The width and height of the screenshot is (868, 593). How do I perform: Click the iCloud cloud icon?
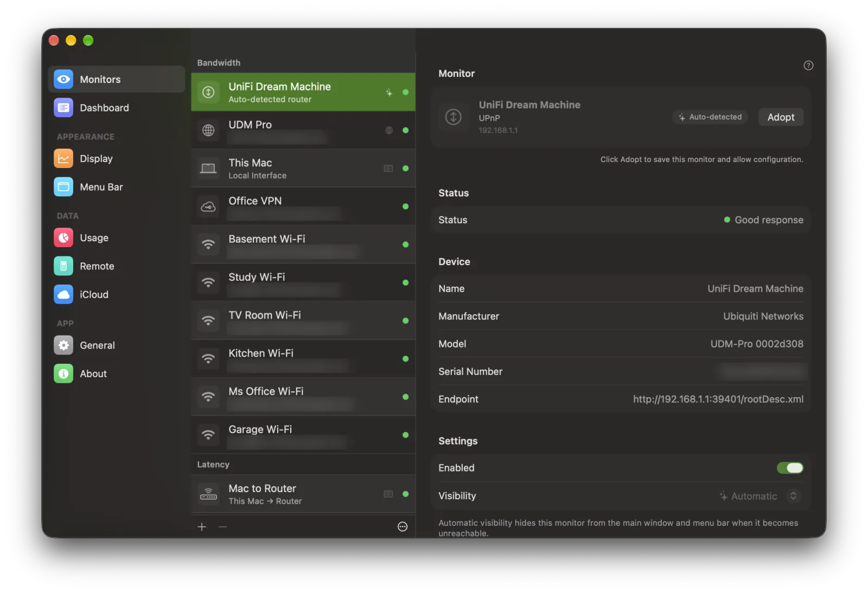pyautogui.click(x=63, y=294)
